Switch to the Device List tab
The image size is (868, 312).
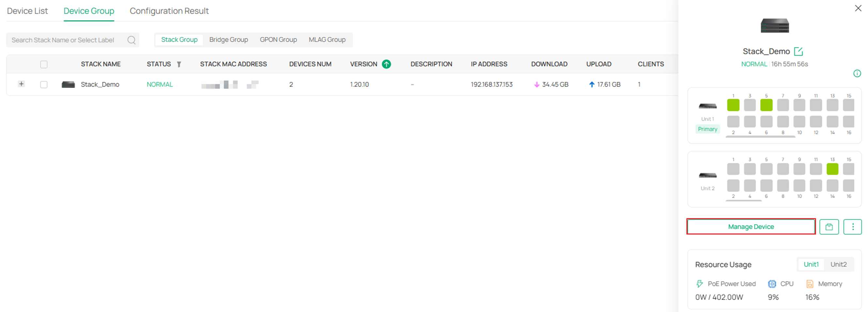(x=27, y=11)
